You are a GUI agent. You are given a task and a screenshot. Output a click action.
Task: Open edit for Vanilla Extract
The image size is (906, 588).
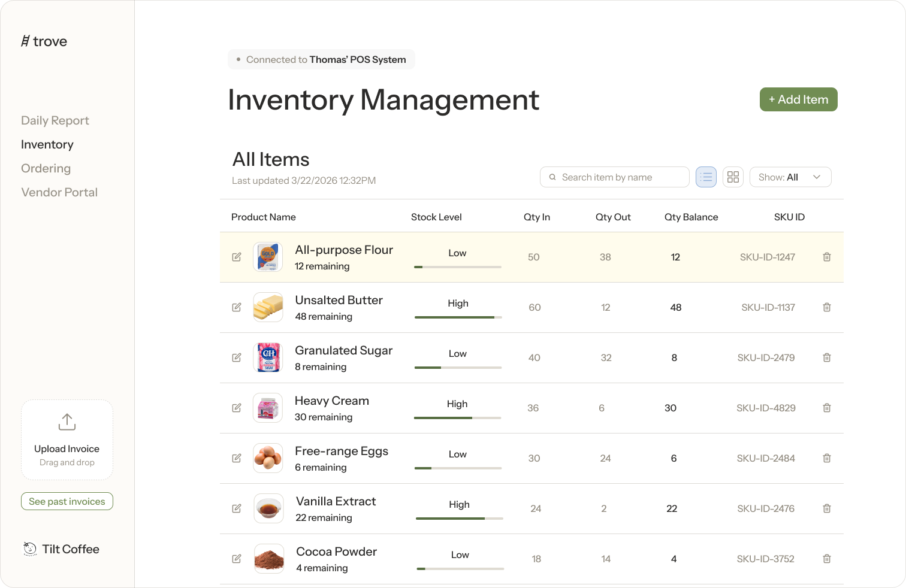tap(237, 508)
